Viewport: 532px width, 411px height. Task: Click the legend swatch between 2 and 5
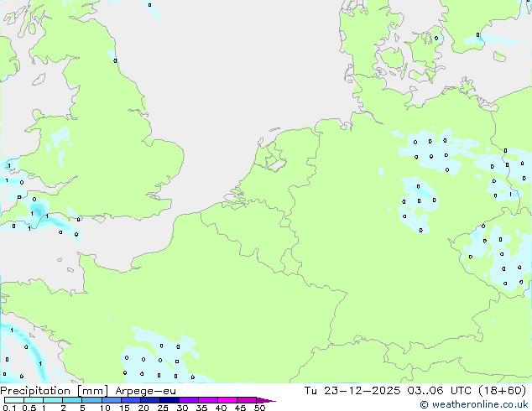[x=72, y=400]
